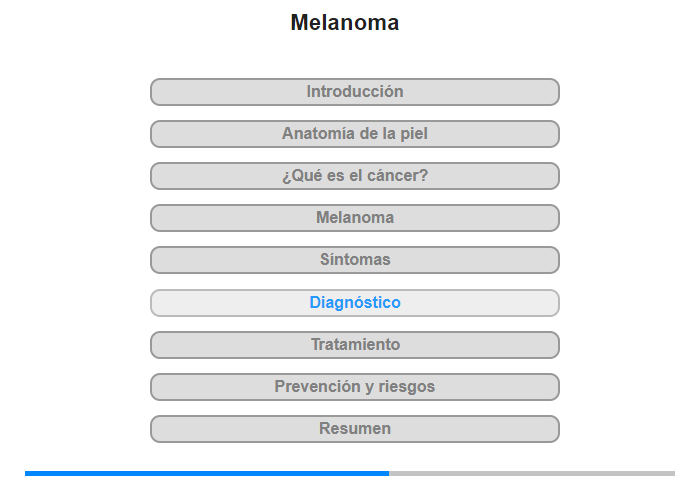The image size is (700, 480).
Task: Resume the blue-highlighted Diagnóstico chapter
Action: pyautogui.click(x=355, y=303)
